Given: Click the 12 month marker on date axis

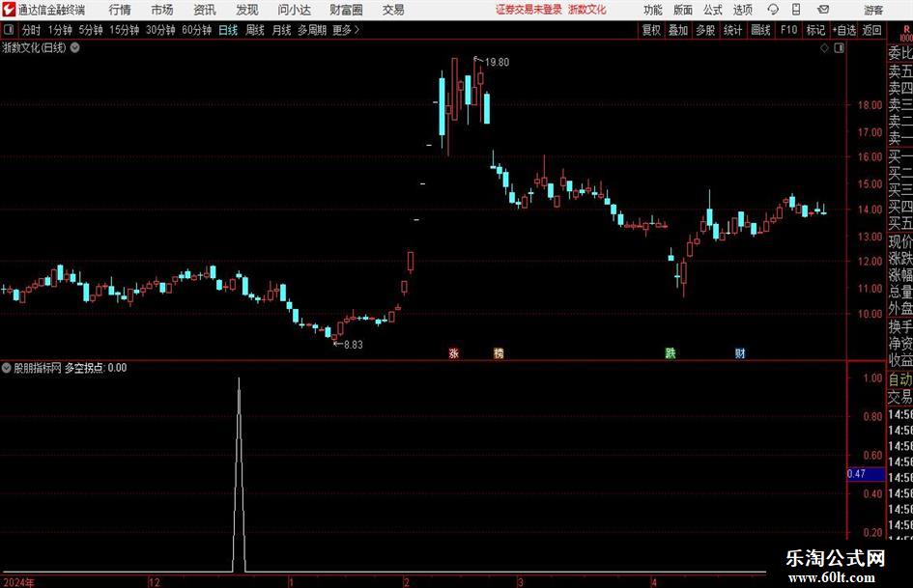Looking at the screenshot, I should click(x=154, y=582).
